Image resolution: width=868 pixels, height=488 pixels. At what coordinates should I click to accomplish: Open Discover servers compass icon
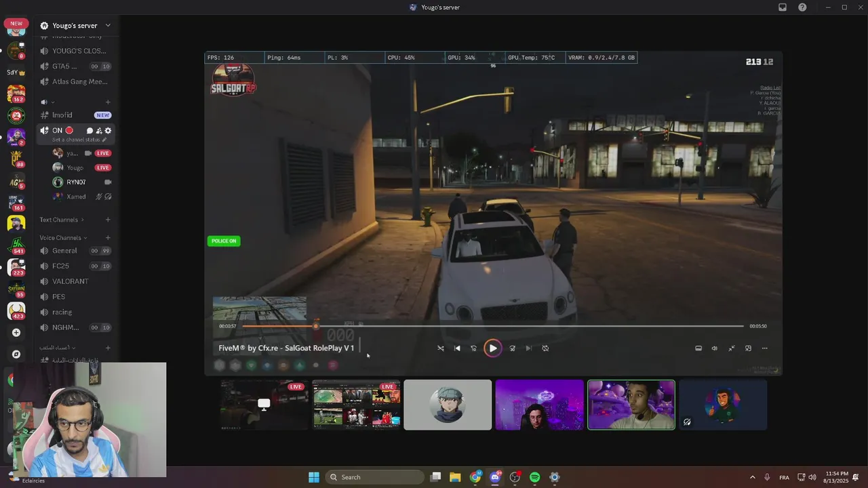point(16,354)
